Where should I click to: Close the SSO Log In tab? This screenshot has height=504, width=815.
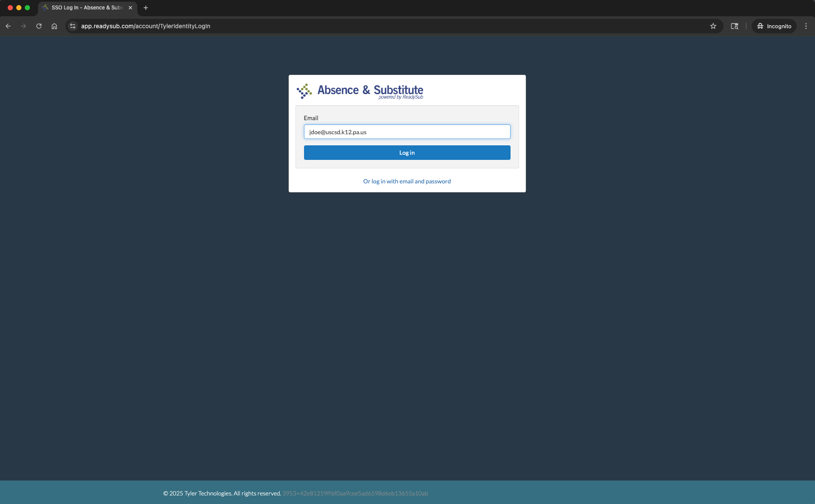click(x=130, y=8)
